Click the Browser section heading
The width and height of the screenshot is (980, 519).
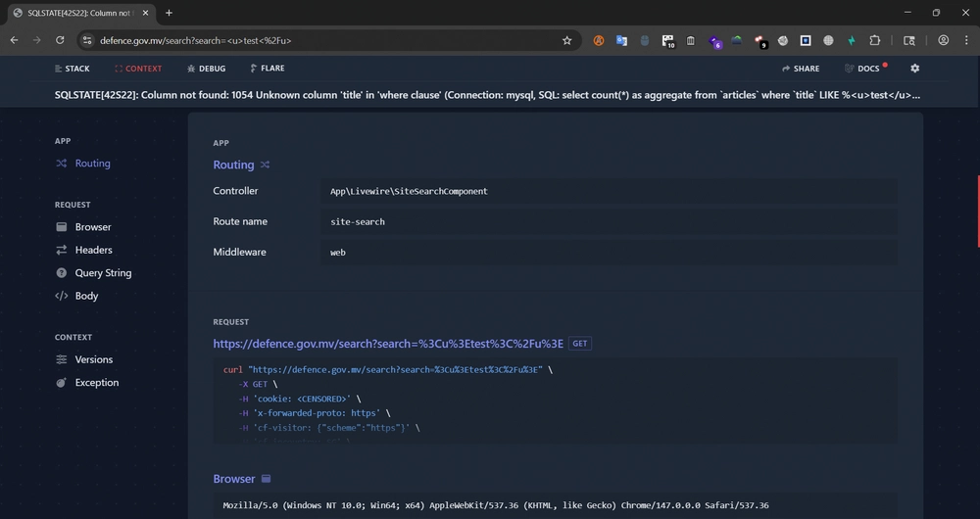point(234,479)
